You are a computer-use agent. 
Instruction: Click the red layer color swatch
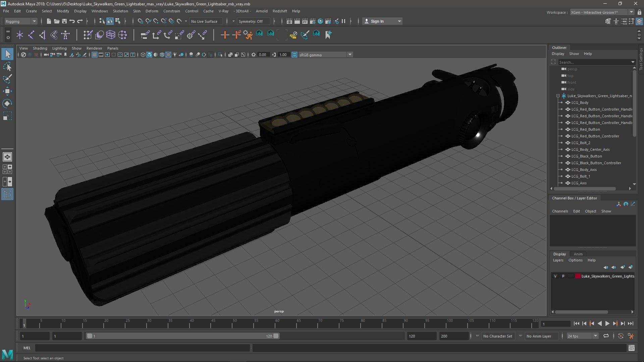tap(578, 276)
